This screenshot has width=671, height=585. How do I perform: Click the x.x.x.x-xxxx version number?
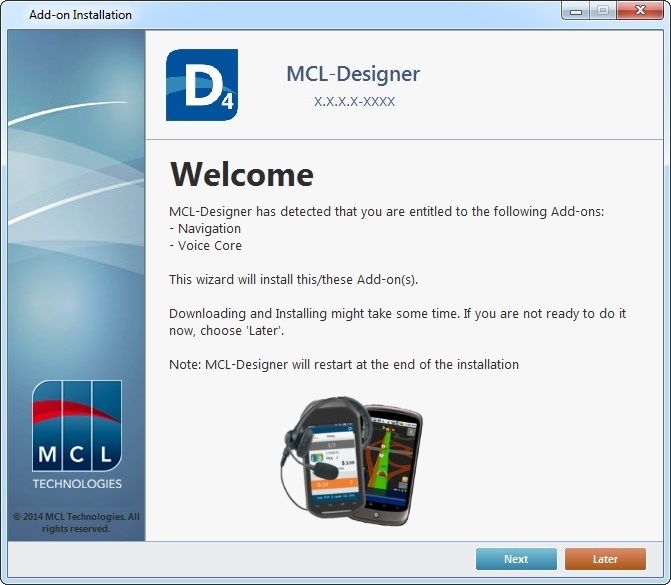(x=354, y=102)
